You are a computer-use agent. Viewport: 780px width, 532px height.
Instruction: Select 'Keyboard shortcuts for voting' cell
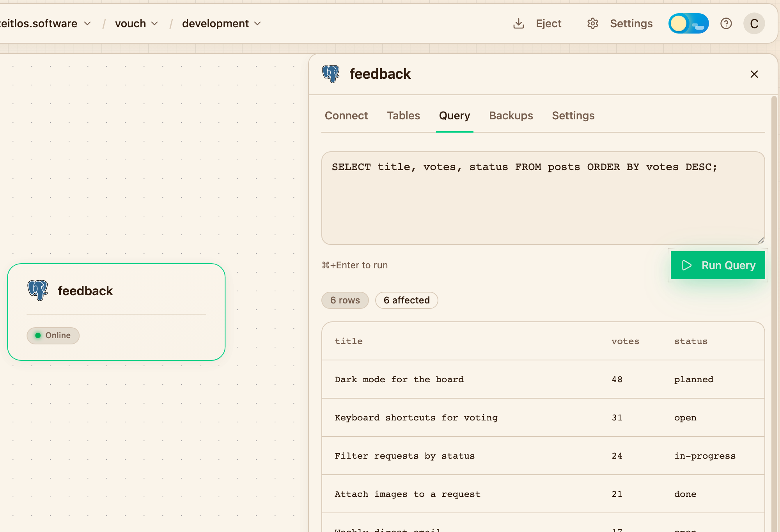click(x=416, y=418)
